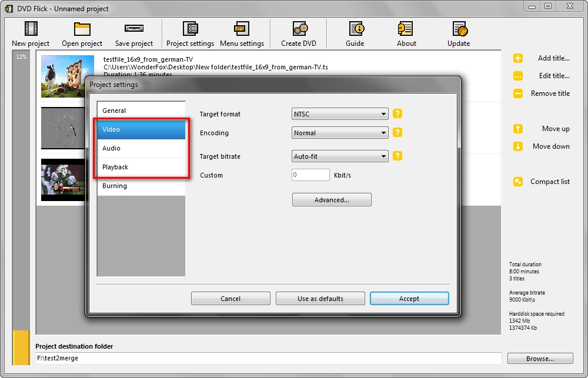This screenshot has width=588, height=378.
Task: Expand the Encoding Normal dropdown
Action: tap(340, 133)
